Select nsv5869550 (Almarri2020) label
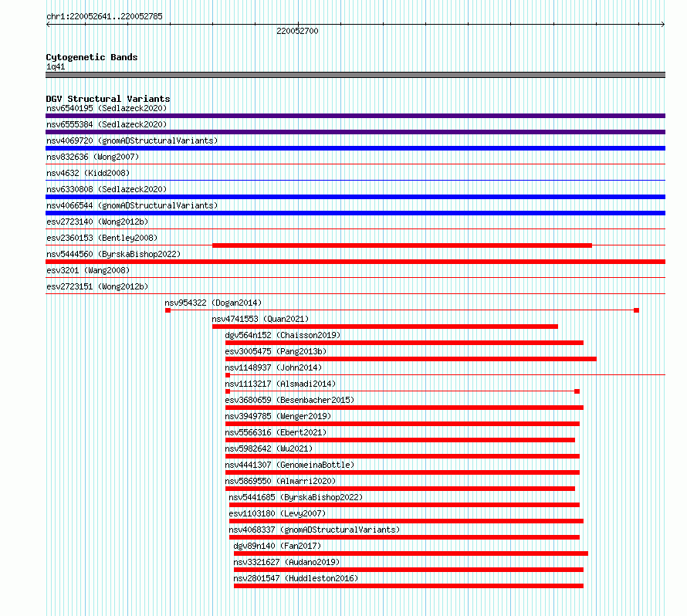Screen dimensions: 687x616 [x=280, y=481]
